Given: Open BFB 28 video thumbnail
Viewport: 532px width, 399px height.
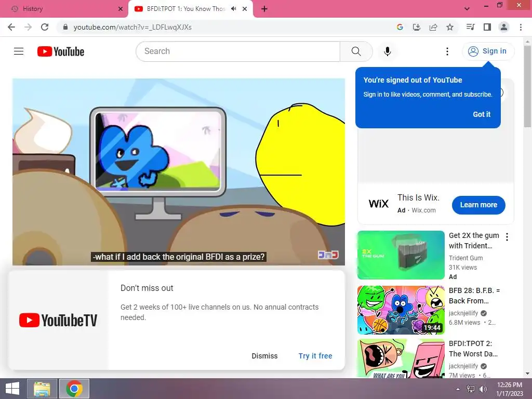Looking at the screenshot, I should coord(401,310).
